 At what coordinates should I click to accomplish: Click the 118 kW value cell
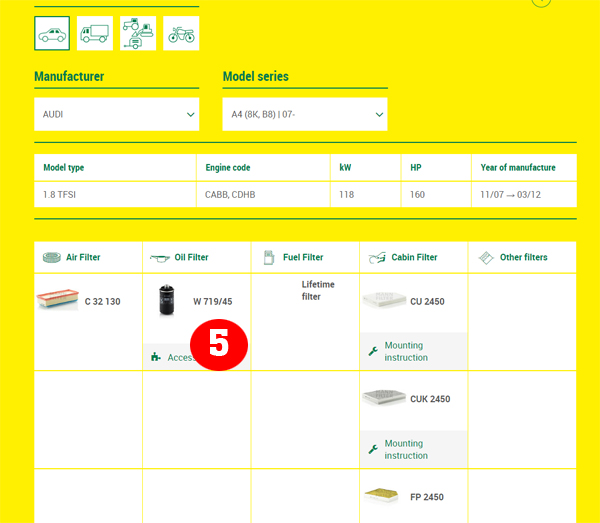point(365,195)
